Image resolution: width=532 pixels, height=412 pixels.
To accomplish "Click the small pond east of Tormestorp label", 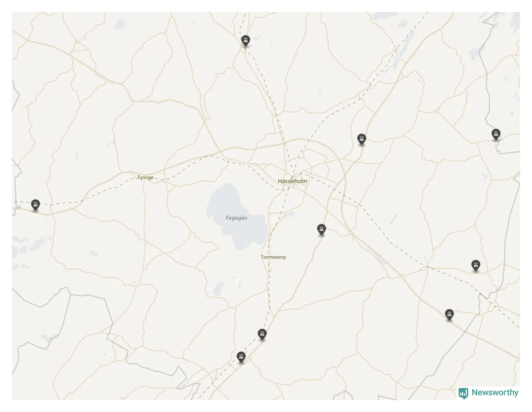I will tap(289, 216).
